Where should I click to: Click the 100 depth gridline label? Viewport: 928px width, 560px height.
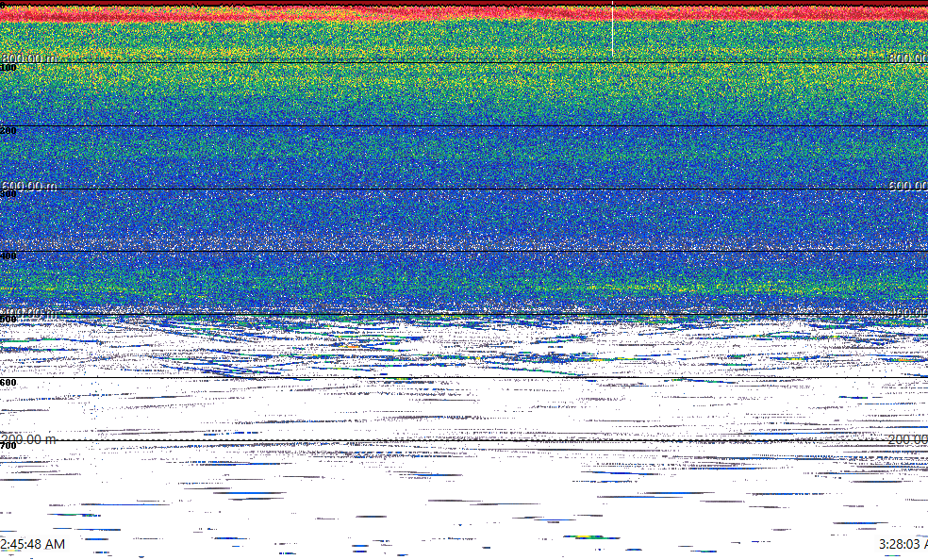(8, 68)
